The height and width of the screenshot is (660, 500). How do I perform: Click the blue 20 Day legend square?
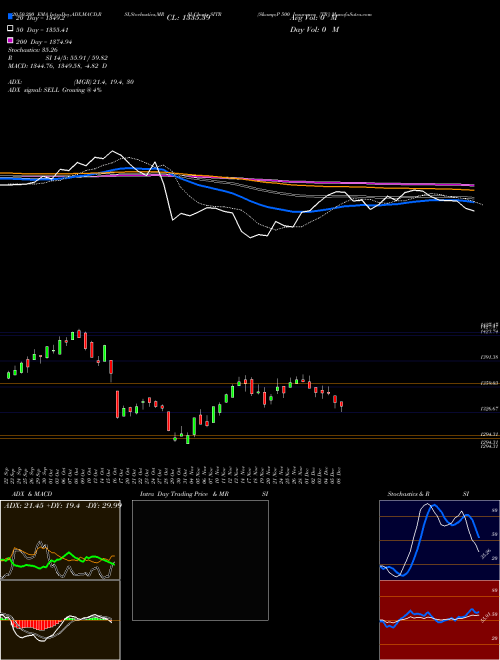(11, 17)
